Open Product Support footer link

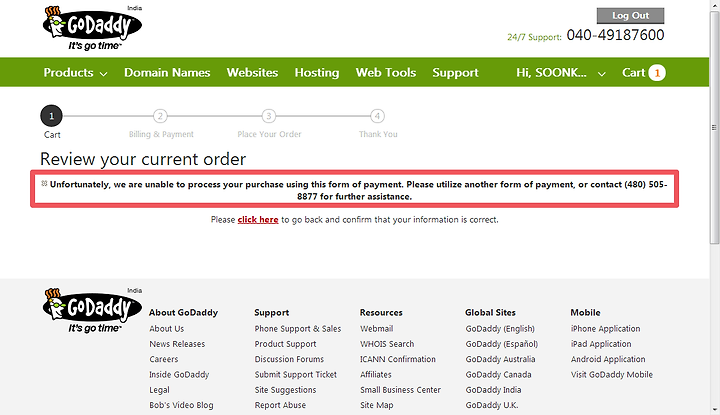coord(286,344)
